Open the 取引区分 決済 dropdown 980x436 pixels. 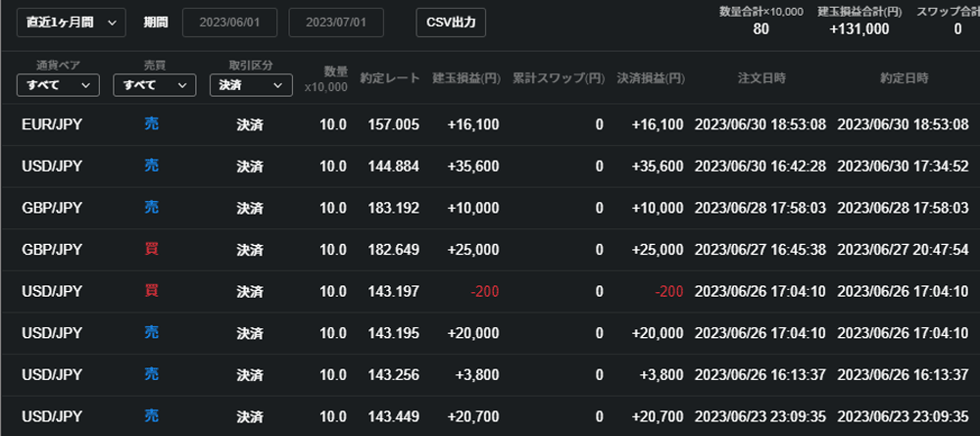[251, 85]
